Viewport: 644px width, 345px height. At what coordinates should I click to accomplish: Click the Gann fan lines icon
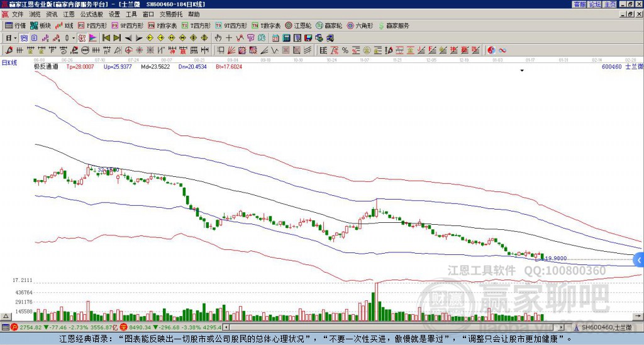(x=231, y=50)
